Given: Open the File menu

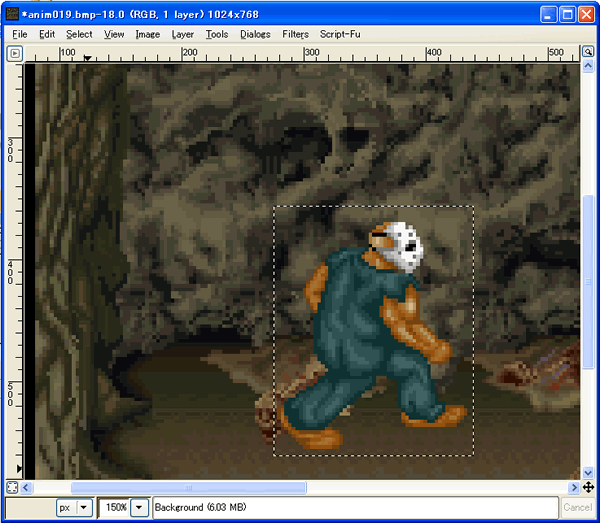Looking at the screenshot, I should (x=20, y=34).
